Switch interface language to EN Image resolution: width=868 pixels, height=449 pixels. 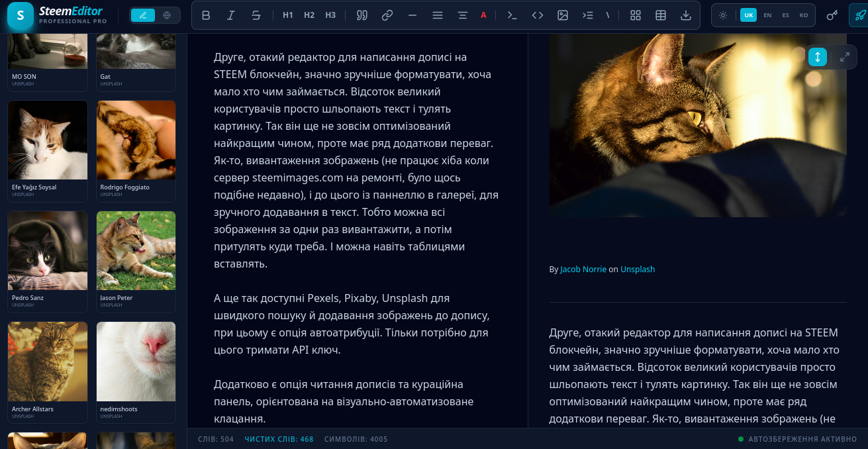[x=767, y=15]
